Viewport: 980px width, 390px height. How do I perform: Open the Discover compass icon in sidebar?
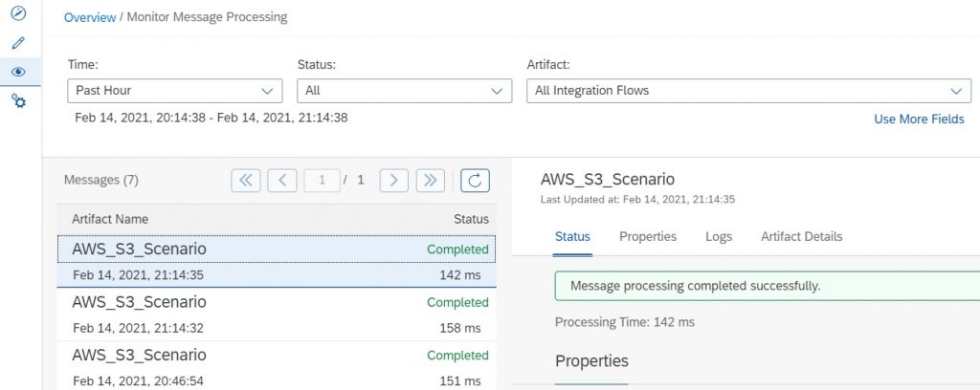click(19, 12)
